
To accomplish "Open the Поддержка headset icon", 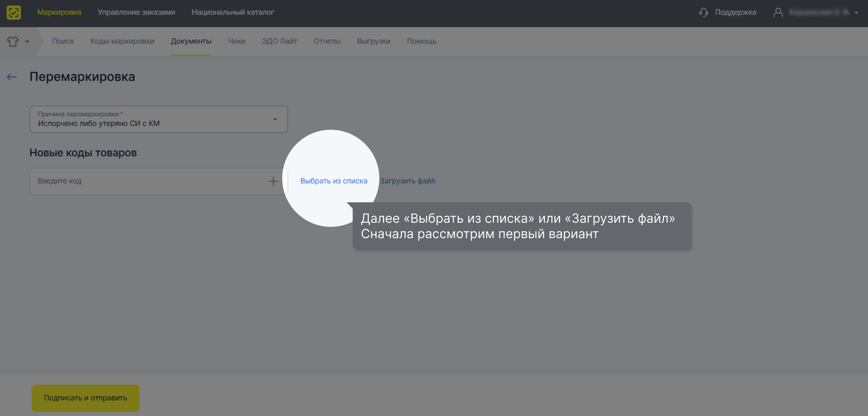I will coord(703,12).
